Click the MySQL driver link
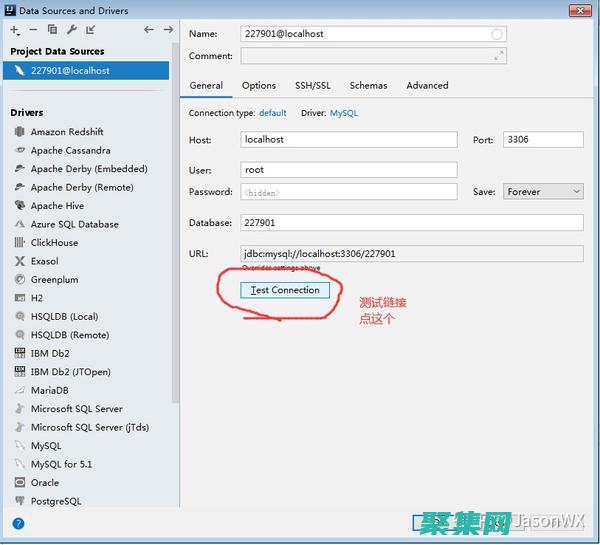 point(343,113)
